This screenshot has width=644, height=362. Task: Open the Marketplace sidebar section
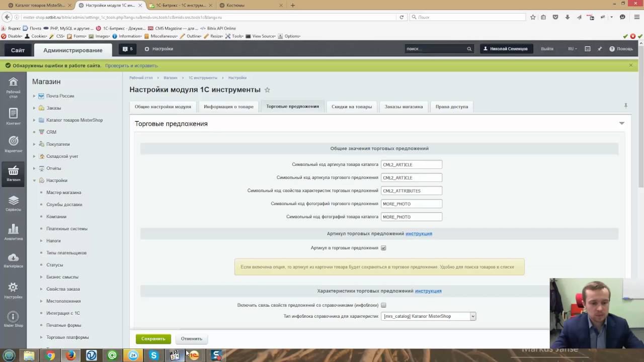(13, 260)
